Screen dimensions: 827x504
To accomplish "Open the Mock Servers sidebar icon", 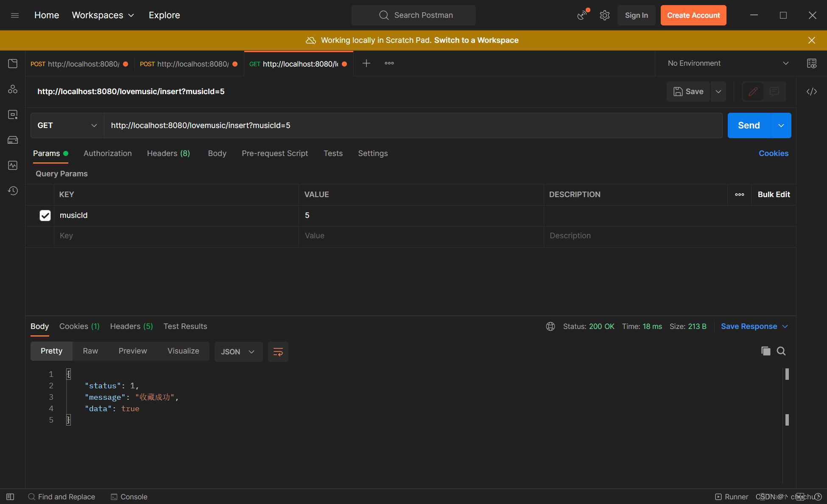I will point(13,140).
